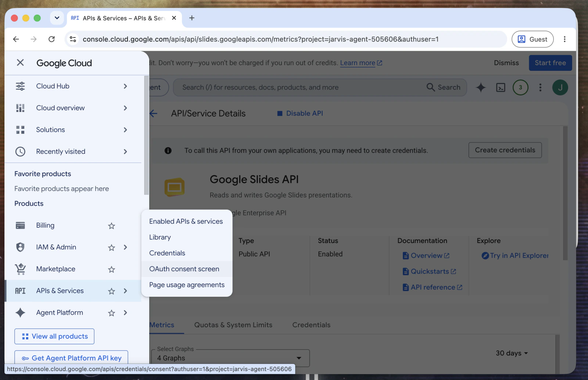Open the console settings three-dot menu
Viewport: 588px width, 380px height.
[540, 87]
